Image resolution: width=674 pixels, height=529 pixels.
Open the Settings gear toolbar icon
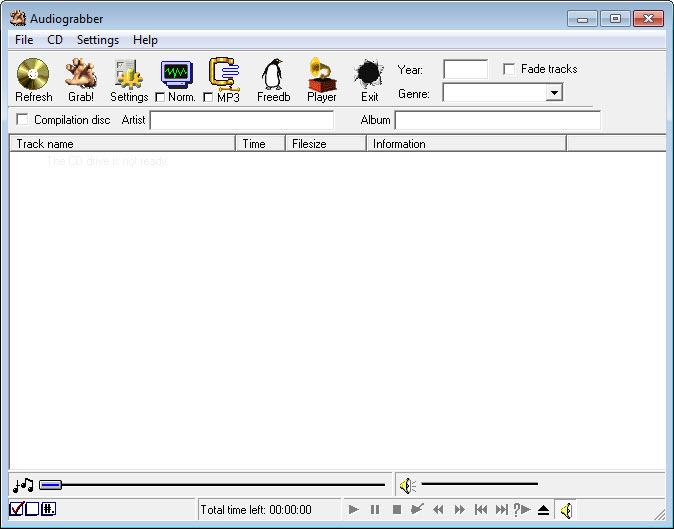pos(129,75)
